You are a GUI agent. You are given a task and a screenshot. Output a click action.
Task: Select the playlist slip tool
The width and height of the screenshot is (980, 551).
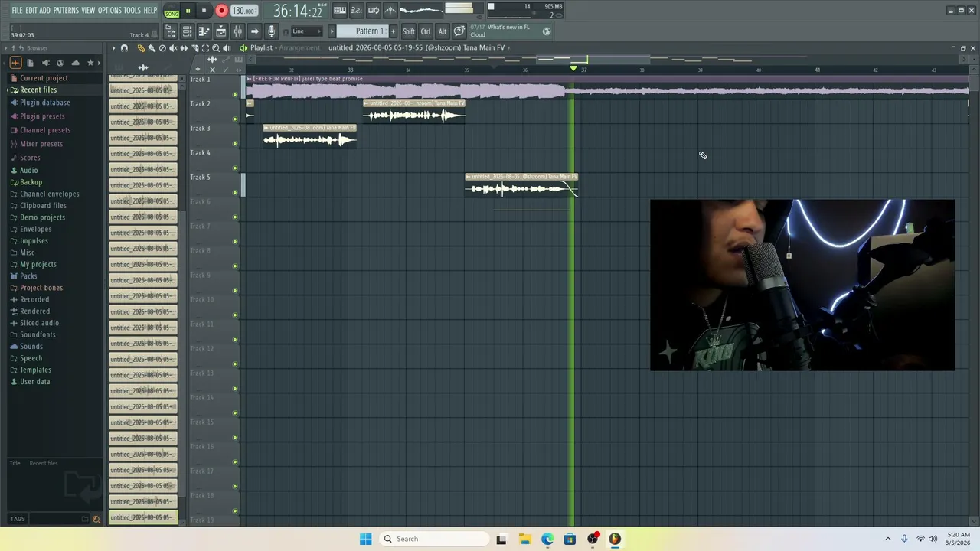pyautogui.click(x=184, y=48)
